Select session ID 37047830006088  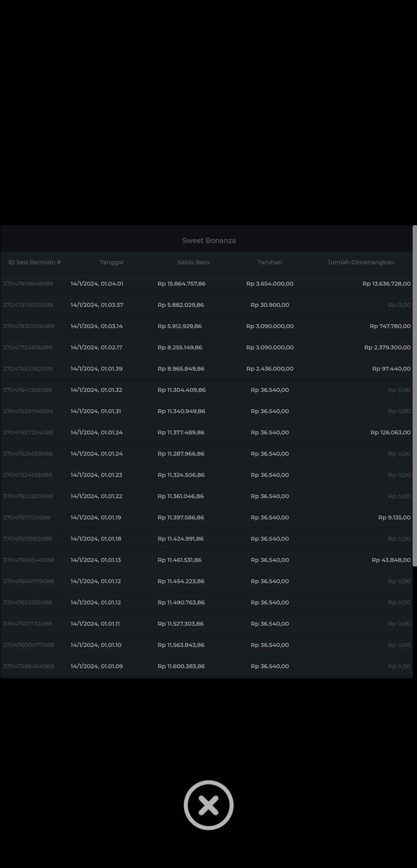point(29,326)
